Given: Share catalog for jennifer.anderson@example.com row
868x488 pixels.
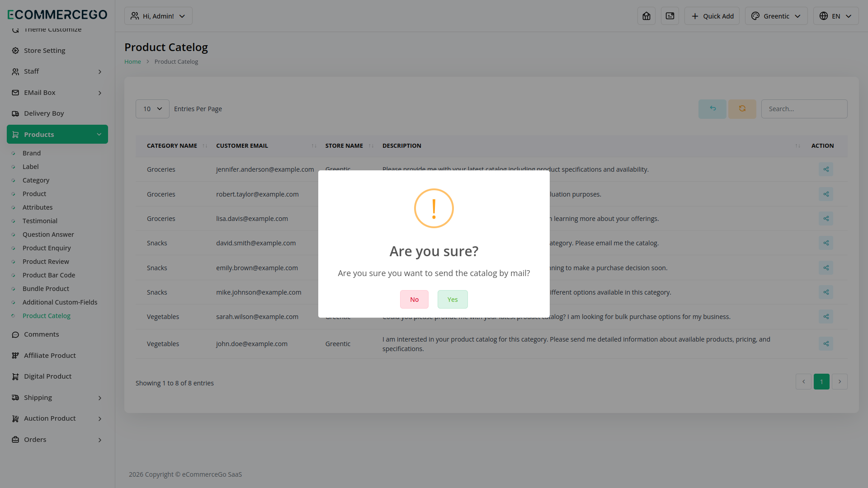Looking at the screenshot, I should click(826, 169).
